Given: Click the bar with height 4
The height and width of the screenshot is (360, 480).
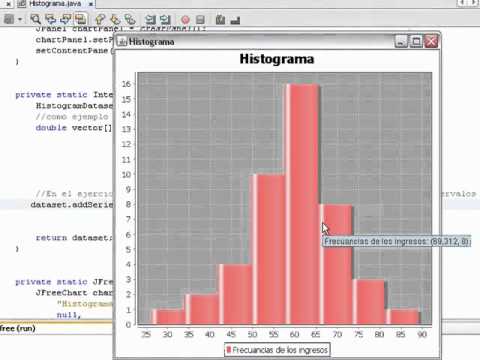Looking at the screenshot, I should [235, 294].
